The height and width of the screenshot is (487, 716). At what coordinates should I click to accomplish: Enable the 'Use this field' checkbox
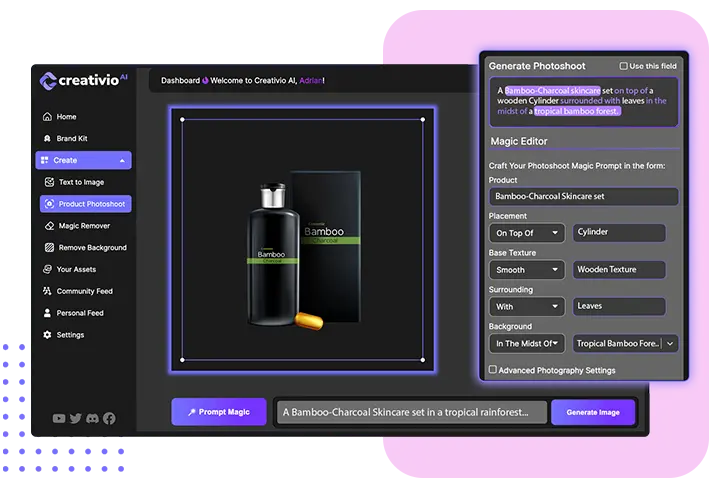point(624,66)
